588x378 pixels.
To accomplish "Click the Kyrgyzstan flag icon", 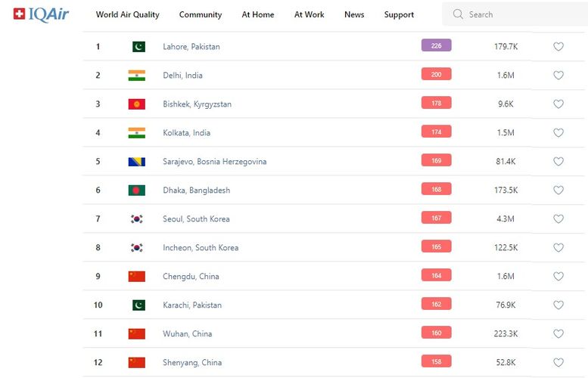I will 136,104.
